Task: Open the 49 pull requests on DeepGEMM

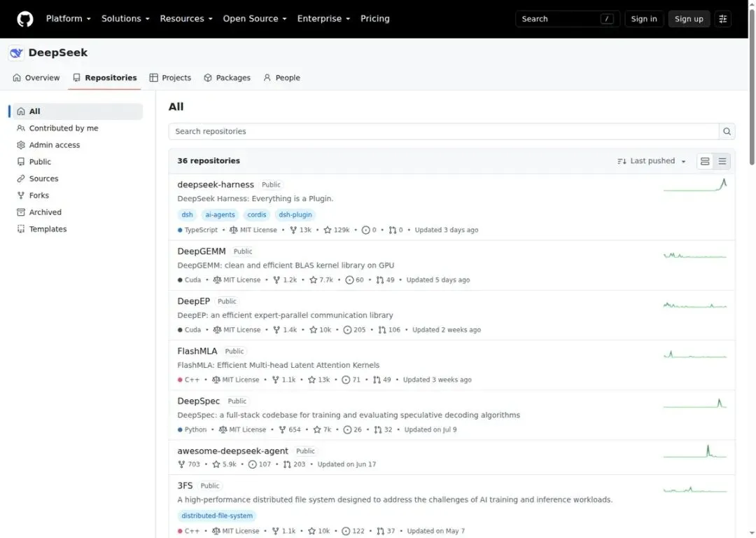Action: 385,280
